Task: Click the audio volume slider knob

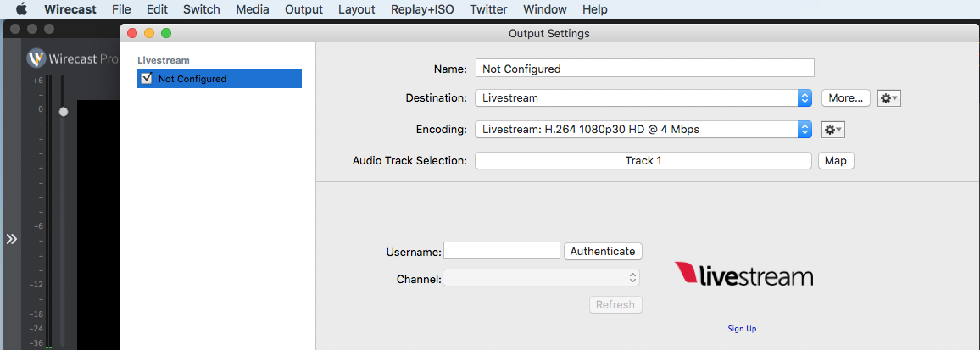Action: coord(64,112)
